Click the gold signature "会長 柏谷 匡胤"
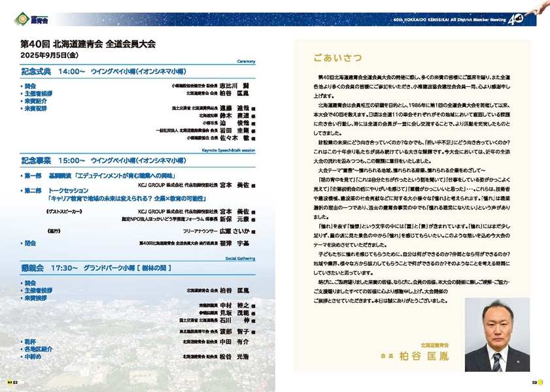 pyautogui.click(x=415, y=356)
